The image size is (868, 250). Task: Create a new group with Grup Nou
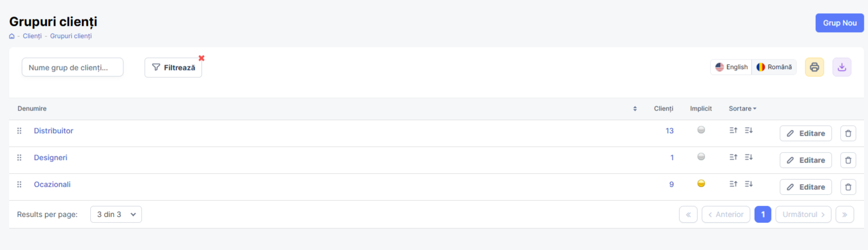(840, 23)
